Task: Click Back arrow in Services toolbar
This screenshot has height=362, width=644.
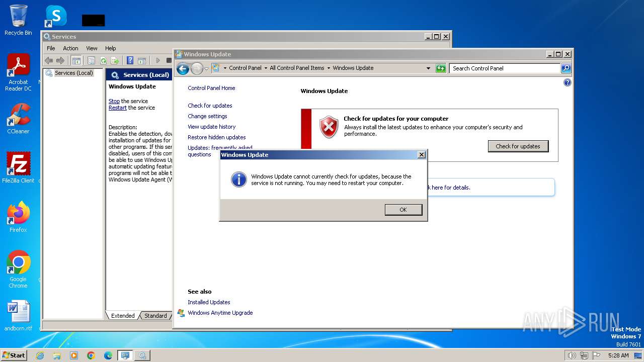Action: tap(49, 60)
